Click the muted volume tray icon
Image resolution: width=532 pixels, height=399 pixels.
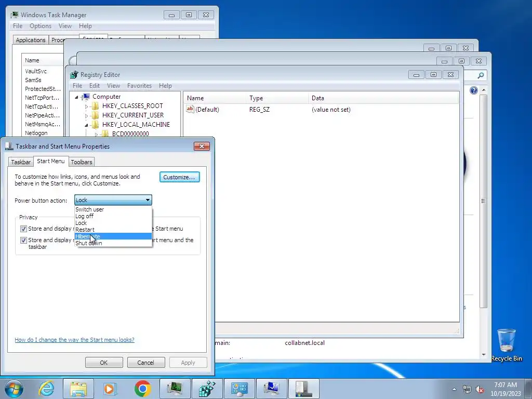coord(480,389)
